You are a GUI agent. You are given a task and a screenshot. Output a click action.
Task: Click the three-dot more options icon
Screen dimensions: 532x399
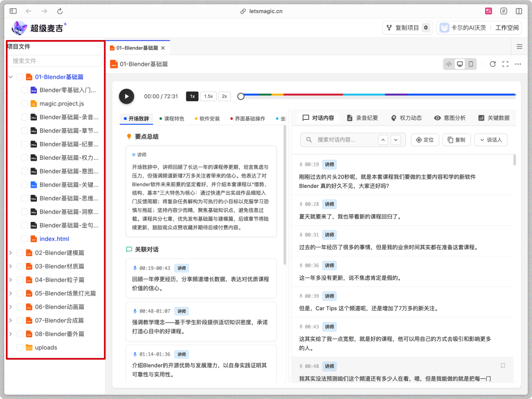(x=519, y=64)
